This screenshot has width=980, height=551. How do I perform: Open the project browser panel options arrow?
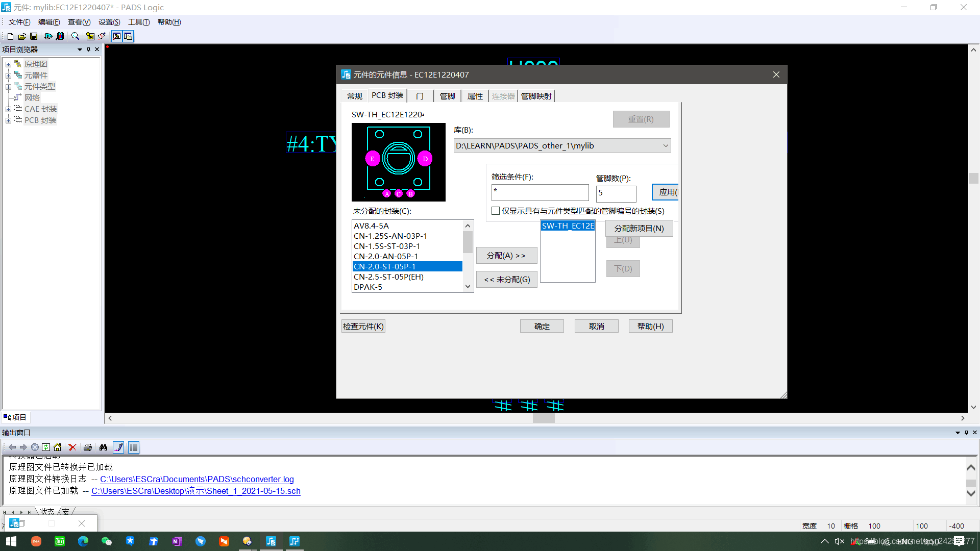pos(80,49)
